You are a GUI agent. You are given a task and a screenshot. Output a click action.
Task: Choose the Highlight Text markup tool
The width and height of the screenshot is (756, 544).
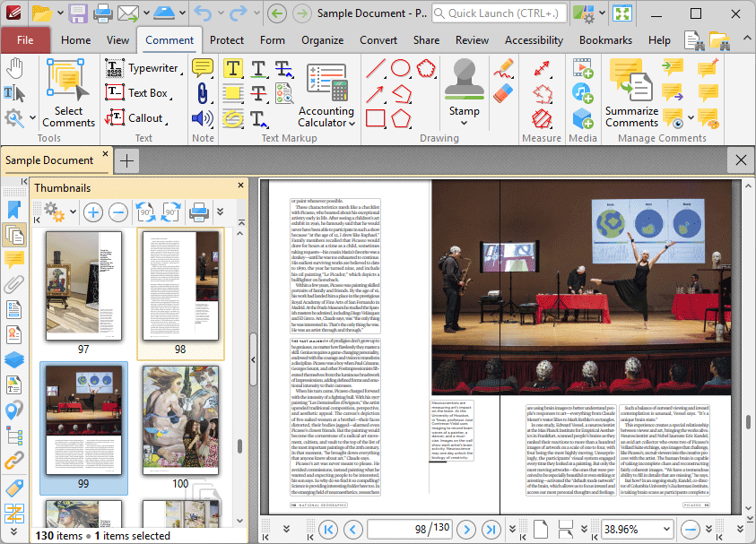[x=232, y=69]
